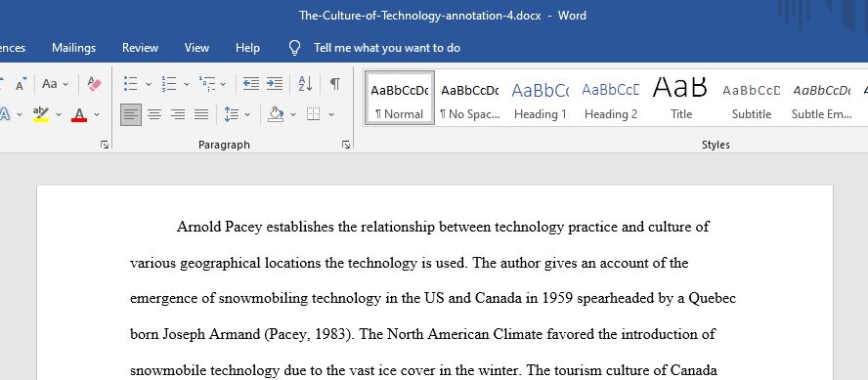868x380 pixels.
Task: Click the Bullets list icon
Action: (x=131, y=84)
